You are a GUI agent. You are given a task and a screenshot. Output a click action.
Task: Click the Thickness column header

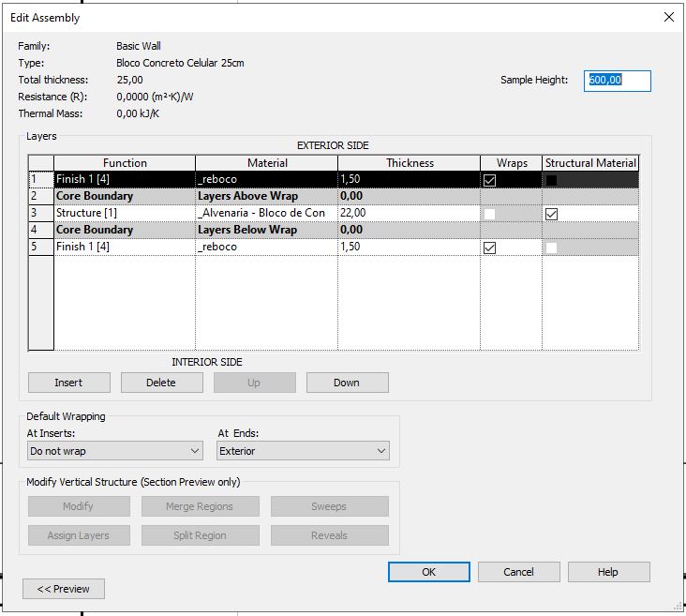410,163
